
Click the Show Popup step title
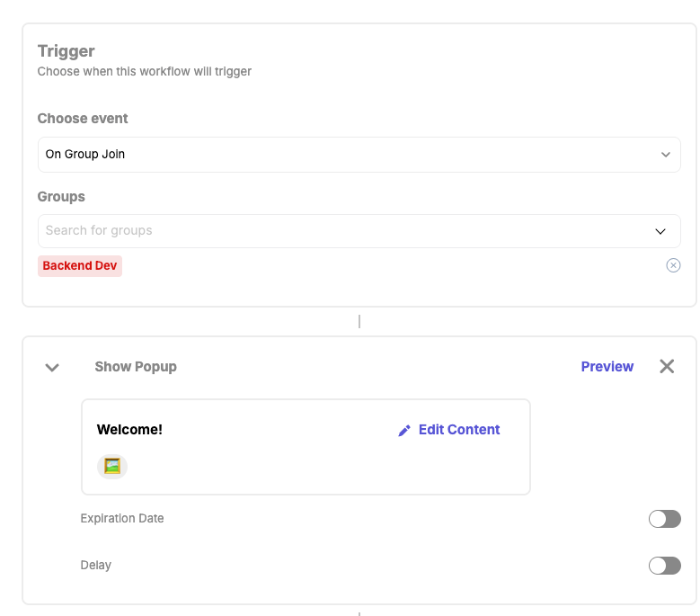(136, 367)
